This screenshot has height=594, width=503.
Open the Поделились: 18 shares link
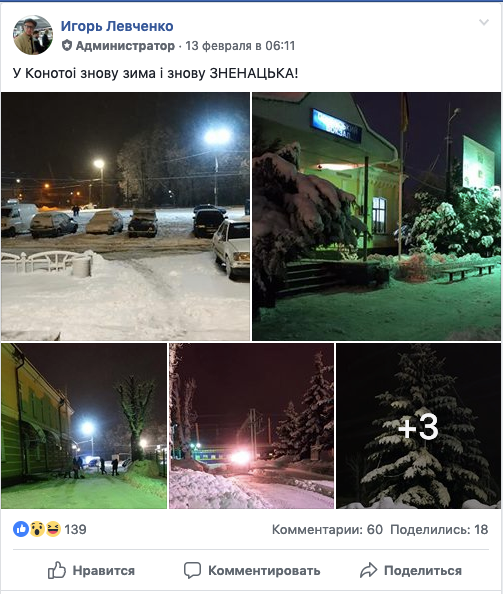click(439, 529)
